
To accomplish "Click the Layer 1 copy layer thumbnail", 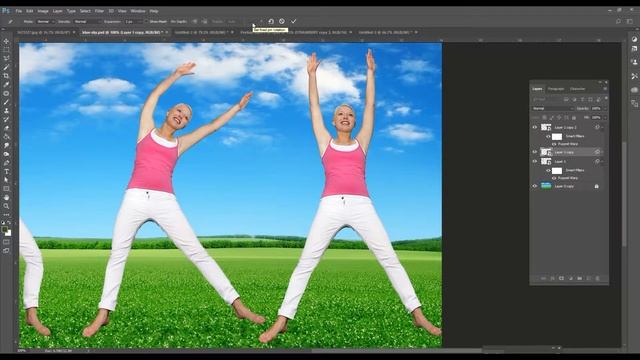I will (546, 152).
